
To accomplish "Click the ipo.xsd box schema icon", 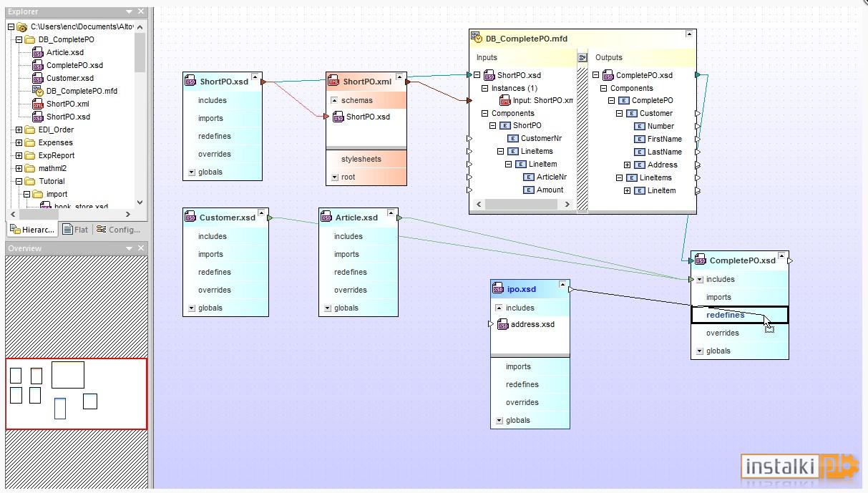I will (498, 289).
